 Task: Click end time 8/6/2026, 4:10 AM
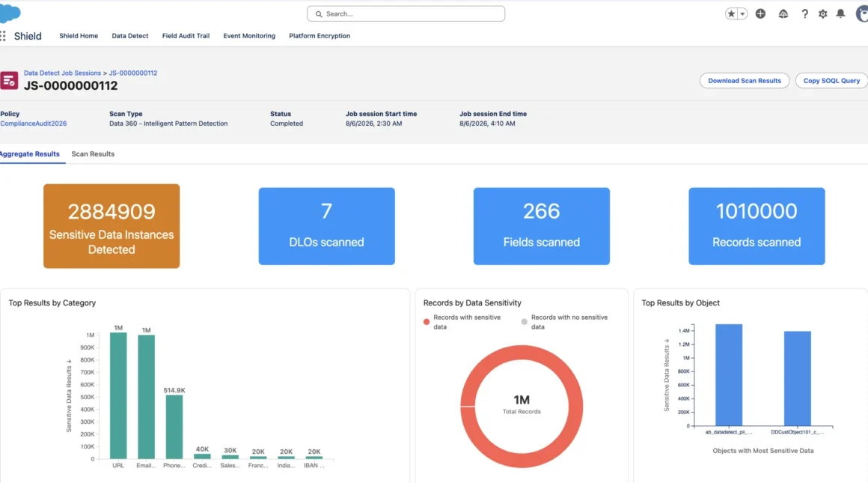click(x=487, y=124)
